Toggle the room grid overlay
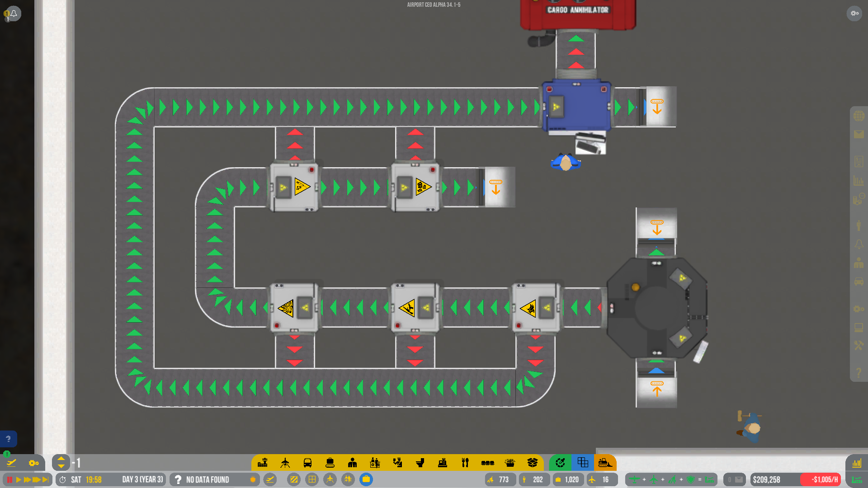868x488 pixels. point(312,479)
